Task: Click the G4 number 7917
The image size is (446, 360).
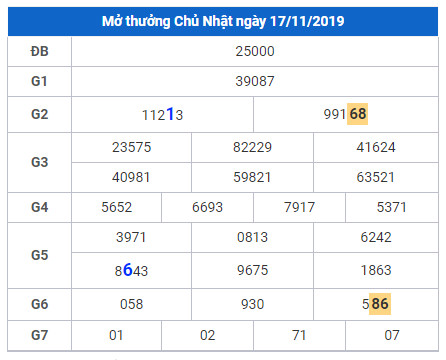Action: pos(299,207)
